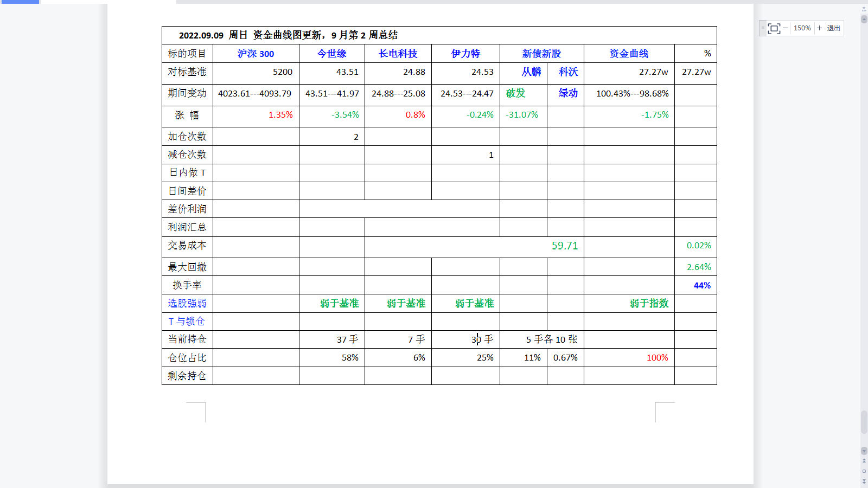Zoom out with the minus button
The image size is (868, 488).
(x=785, y=28)
